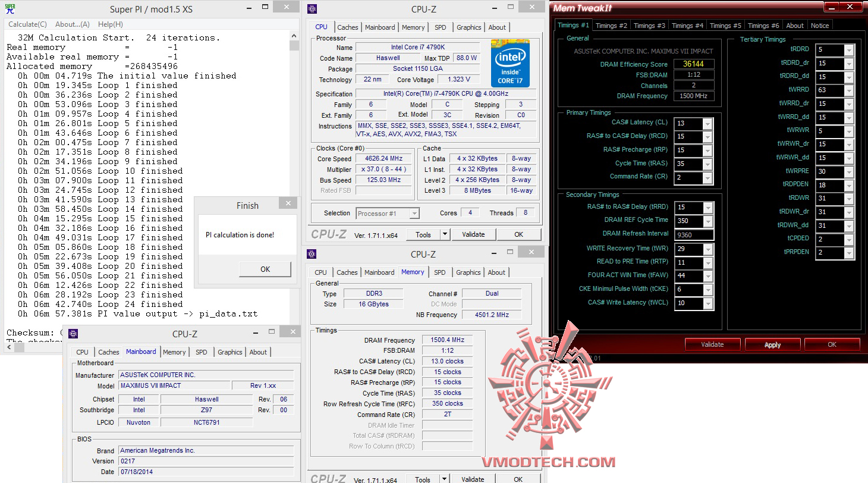Open the CAS# Latency (CL) dropdown
Viewport: 868px width, 483px height.
(x=707, y=123)
